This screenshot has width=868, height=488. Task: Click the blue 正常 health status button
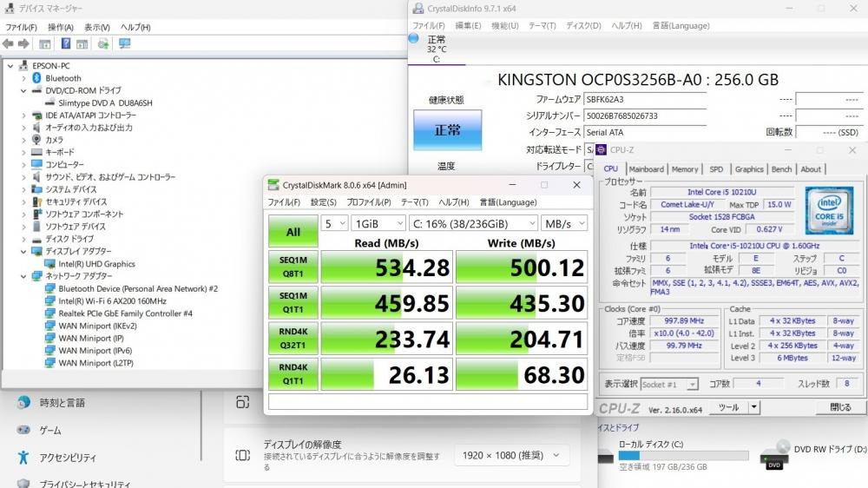tap(447, 129)
